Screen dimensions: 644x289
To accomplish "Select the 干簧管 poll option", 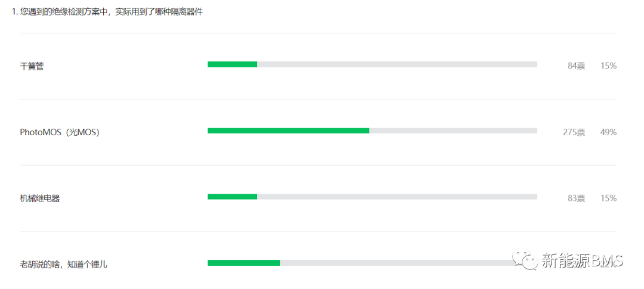I will 32,66.
